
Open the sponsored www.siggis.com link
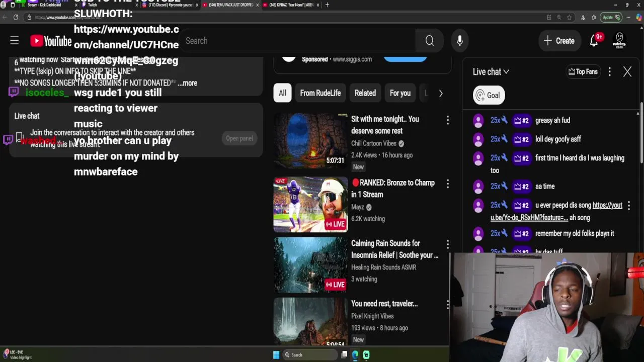point(352,59)
